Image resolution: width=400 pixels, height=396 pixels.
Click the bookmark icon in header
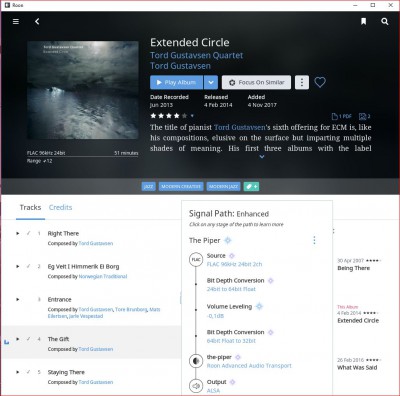[x=364, y=22]
